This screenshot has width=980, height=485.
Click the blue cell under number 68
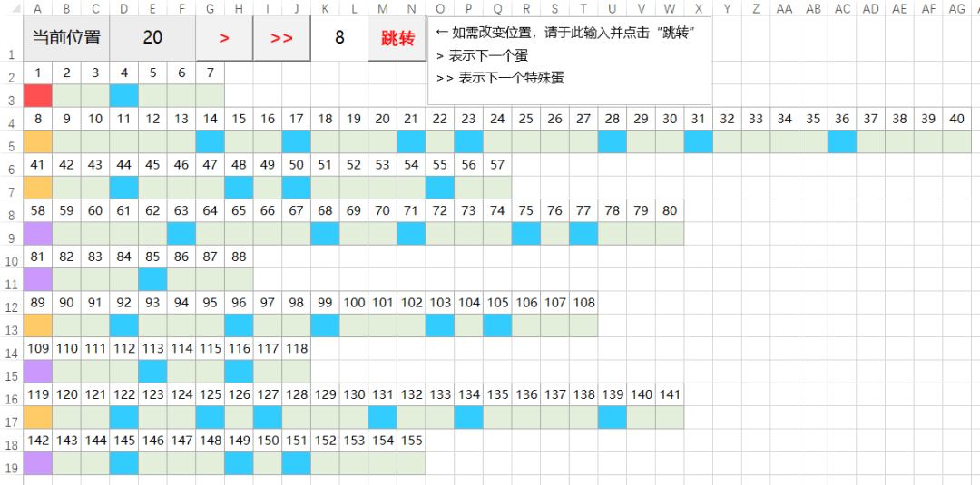coord(325,234)
